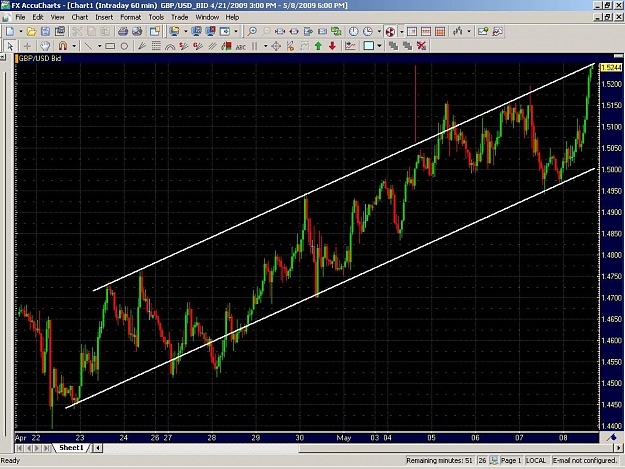Click the crosshair target tool icon
625x469 pixels.
276,46
